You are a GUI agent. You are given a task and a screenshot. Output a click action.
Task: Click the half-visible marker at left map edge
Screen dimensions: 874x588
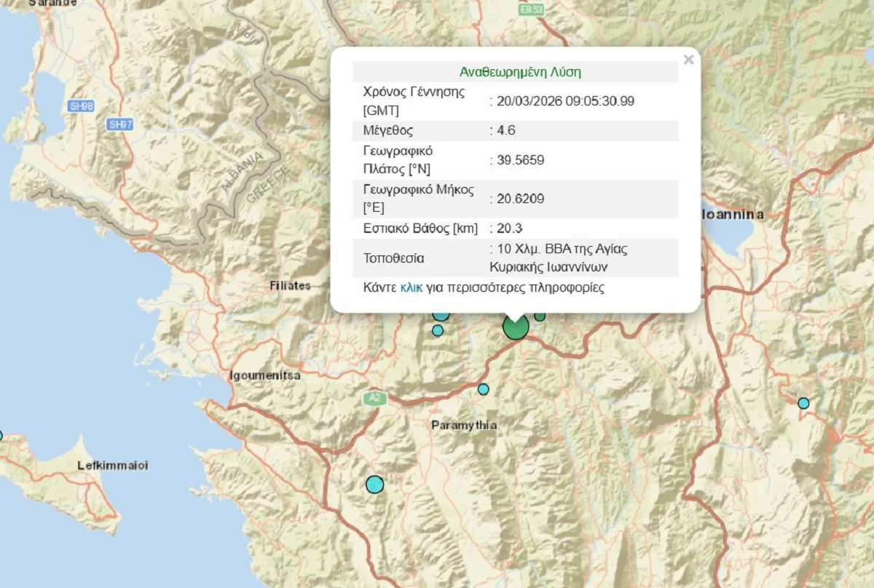(1, 436)
